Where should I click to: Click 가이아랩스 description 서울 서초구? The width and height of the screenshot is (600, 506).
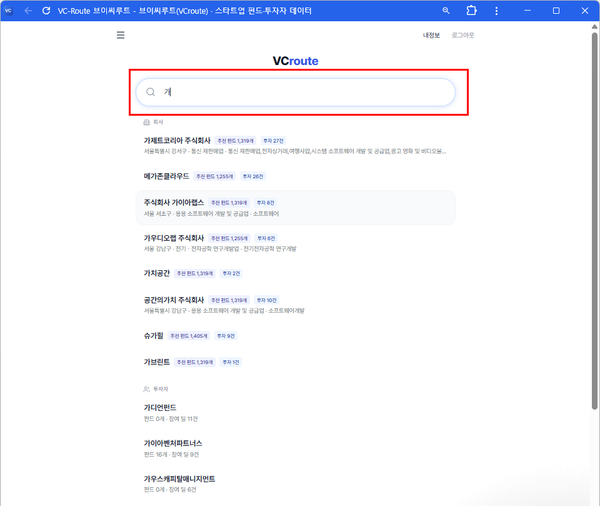pyautogui.click(x=211, y=214)
